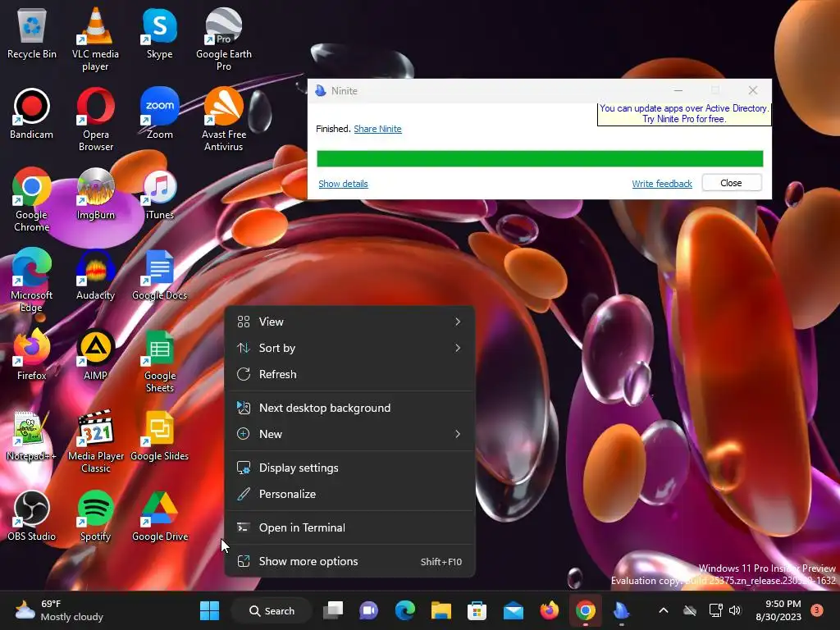Launch Firefox from the taskbar
This screenshot has width=840, height=630.
point(549,610)
